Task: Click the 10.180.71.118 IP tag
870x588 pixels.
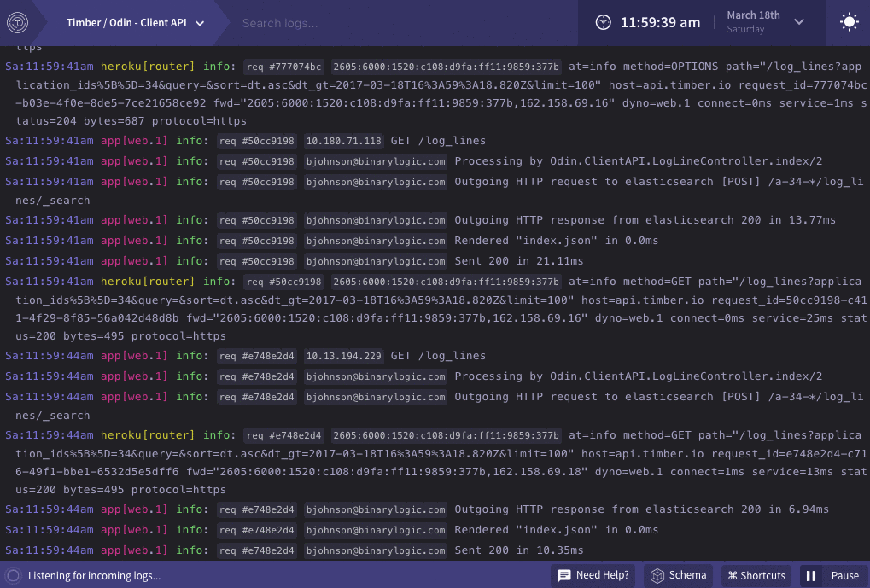Action: pyautogui.click(x=344, y=141)
